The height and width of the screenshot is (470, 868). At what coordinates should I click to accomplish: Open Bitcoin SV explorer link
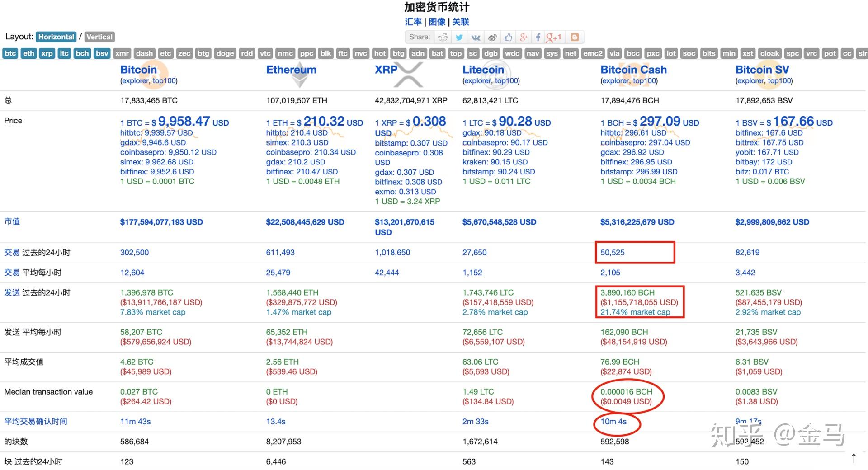[750, 81]
